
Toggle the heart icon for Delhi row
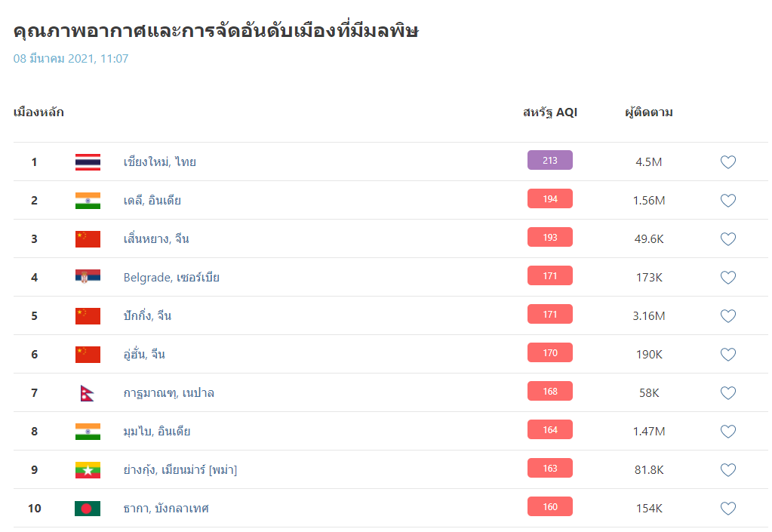[x=727, y=200]
